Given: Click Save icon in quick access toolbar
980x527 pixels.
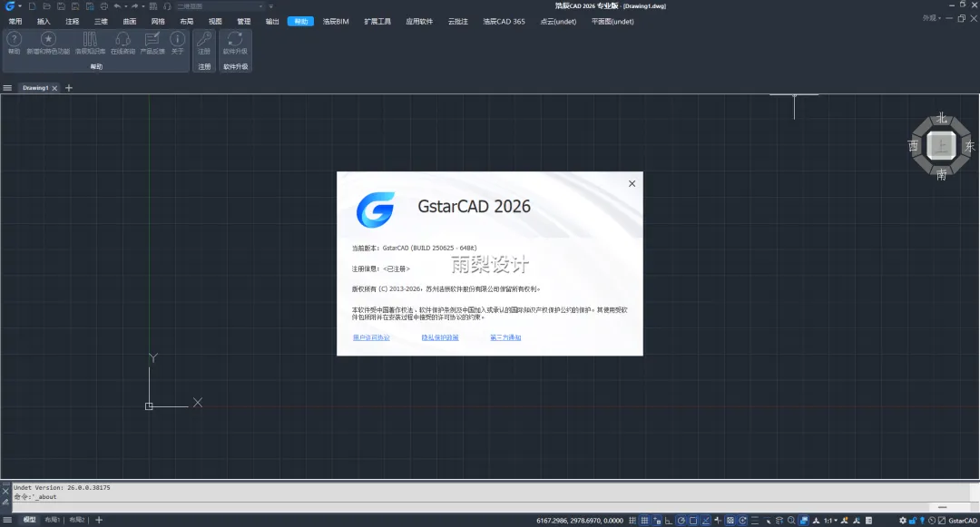Looking at the screenshot, I should [62, 6].
